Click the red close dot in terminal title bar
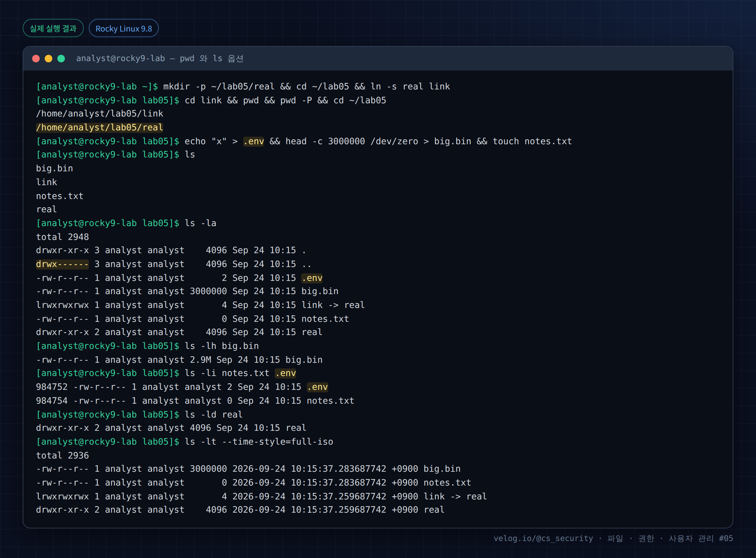 [36, 59]
